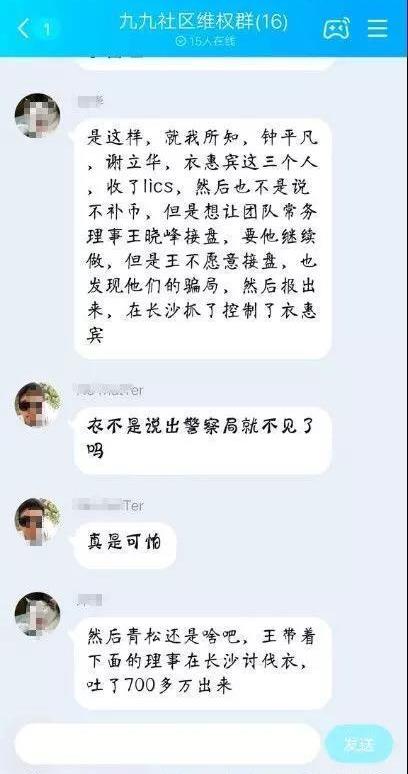Tap the group title 九九社区维权群(16)

[x=203, y=22]
